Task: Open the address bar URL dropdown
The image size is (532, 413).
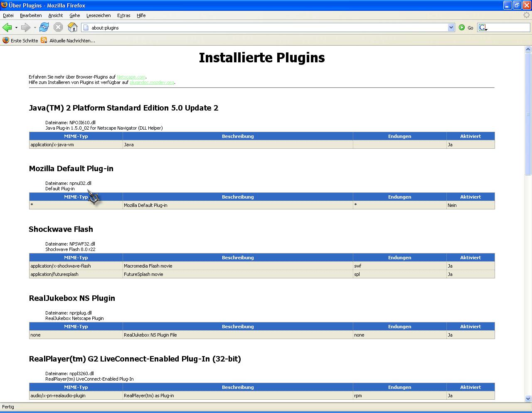Action: coord(451,27)
